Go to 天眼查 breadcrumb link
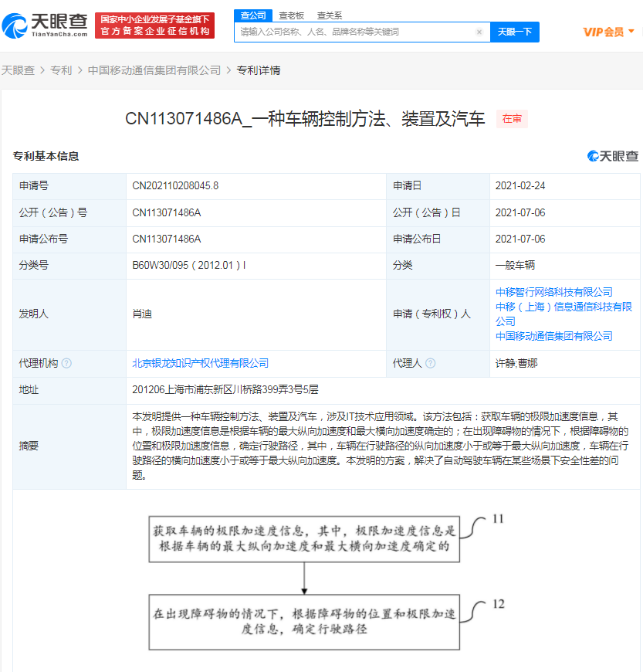Viewport: 643px width, 672px height. pos(18,70)
